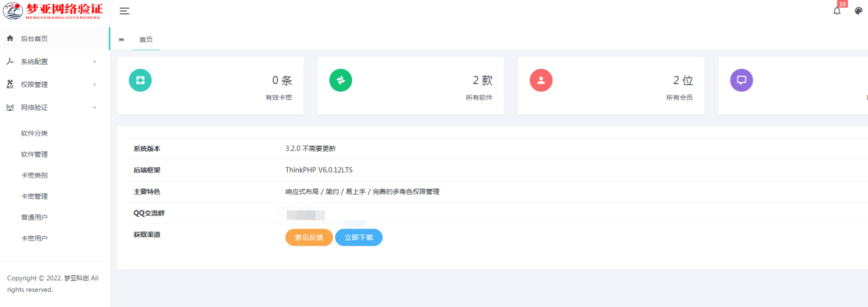Select the 卡密用户 submenu item
The width and height of the screenshot is (868, 307).
click(34, 239)
